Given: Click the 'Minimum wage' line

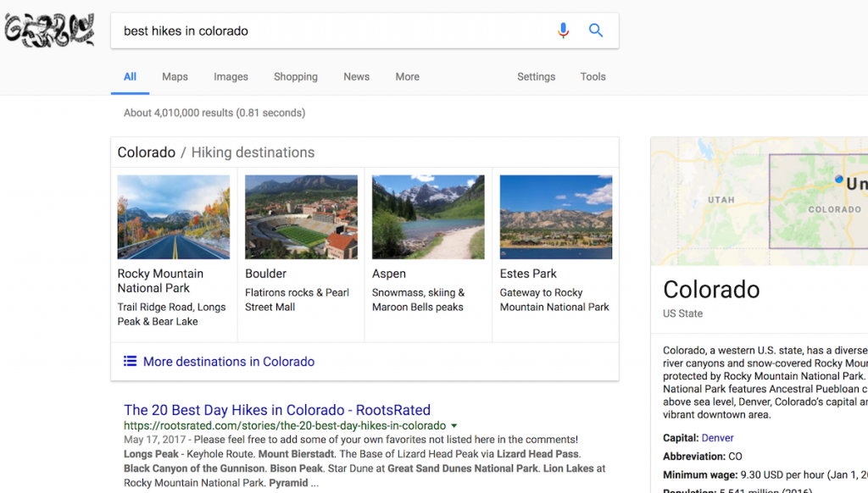Looking at the screenshot, I should pyautogui.click(x=765, y=474).
